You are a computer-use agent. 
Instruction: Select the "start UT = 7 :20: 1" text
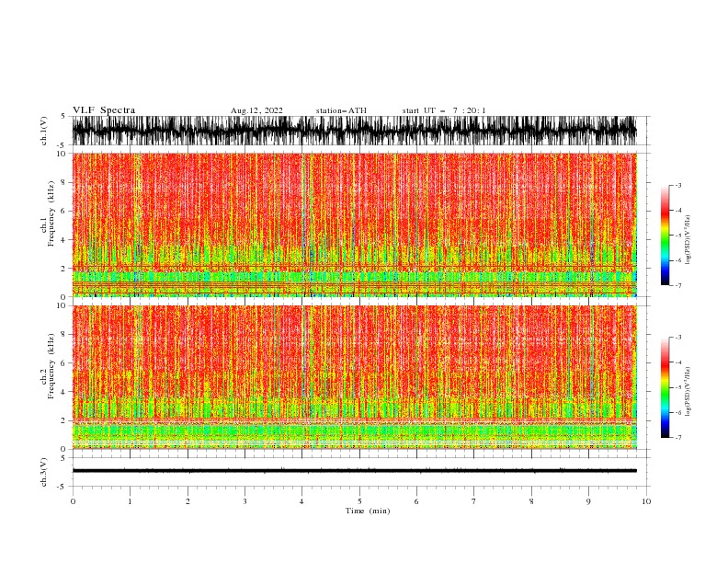444,110
